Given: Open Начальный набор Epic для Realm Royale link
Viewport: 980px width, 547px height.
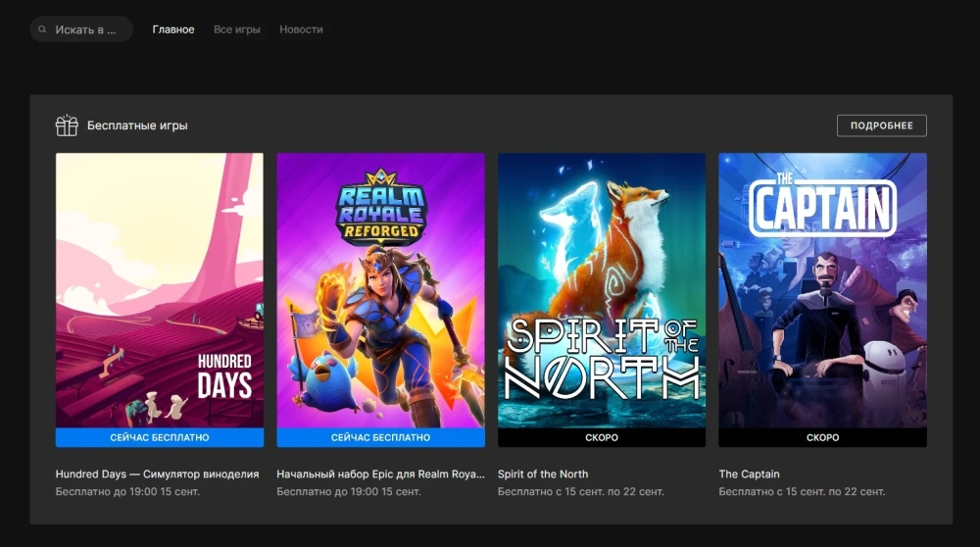Looking at the screenshot, I should (380, 473).
